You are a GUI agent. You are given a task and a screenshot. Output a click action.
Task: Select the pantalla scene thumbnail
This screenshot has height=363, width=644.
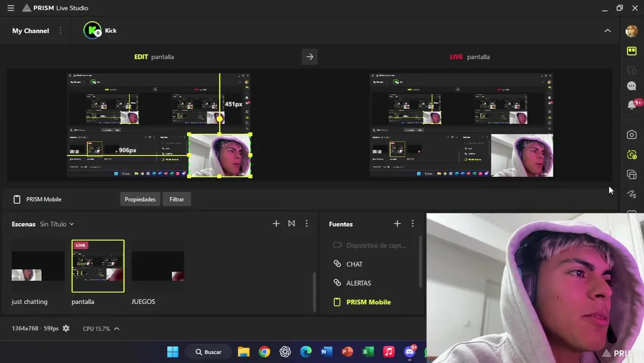[98, 266]
